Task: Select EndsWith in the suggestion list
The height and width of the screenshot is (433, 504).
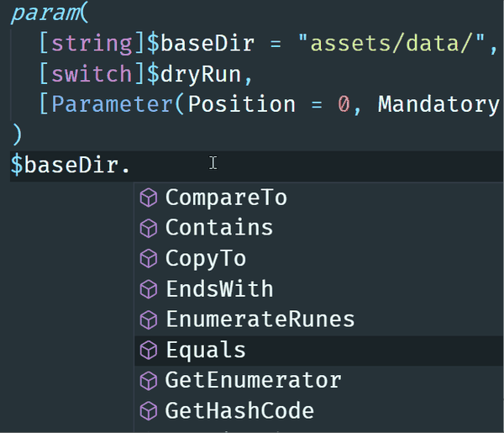Action: coord(319,289)
